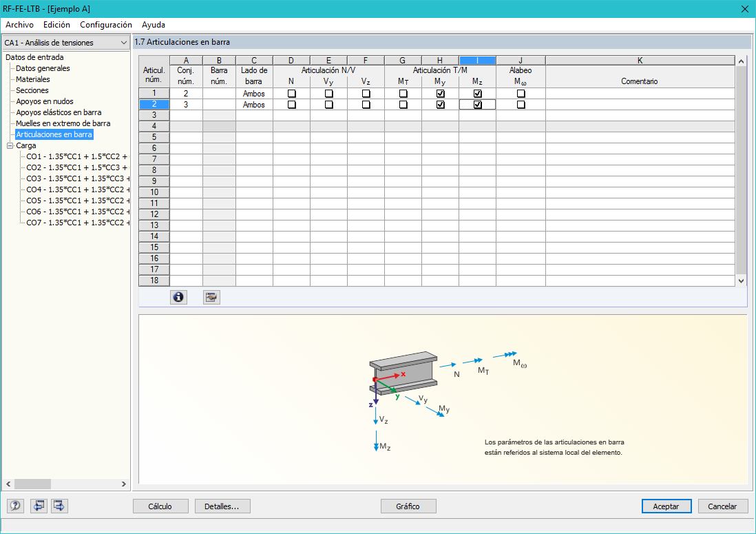Screen dimensions: 756x534
Task: Click tree panel scroll right arrow
Action: [x=124, y=484]
